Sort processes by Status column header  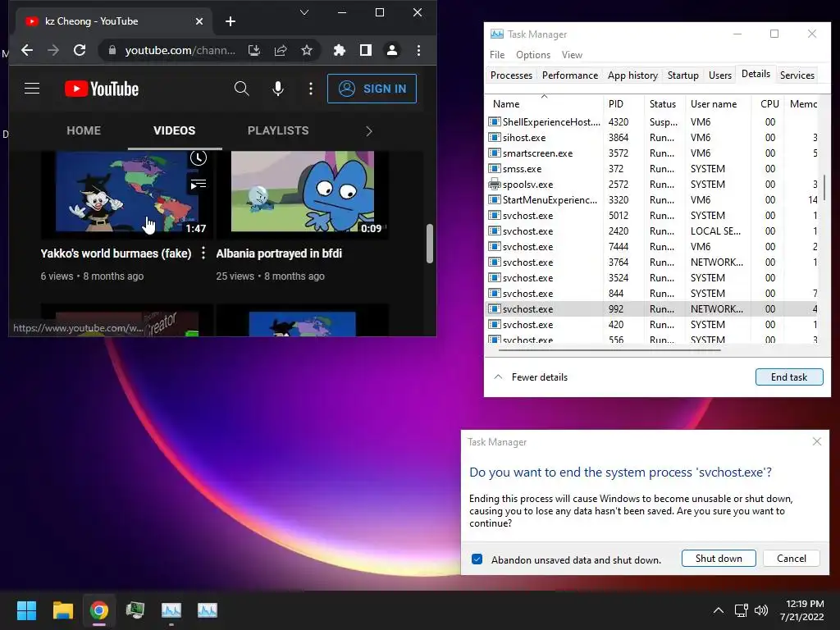[664, 103]
